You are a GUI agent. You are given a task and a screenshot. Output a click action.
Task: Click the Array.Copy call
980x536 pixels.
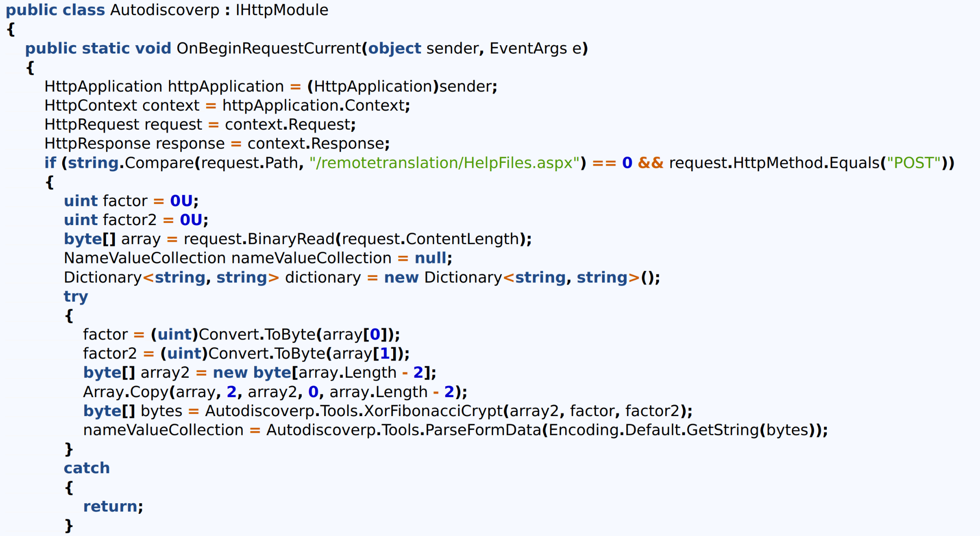(x=125, y=392)
